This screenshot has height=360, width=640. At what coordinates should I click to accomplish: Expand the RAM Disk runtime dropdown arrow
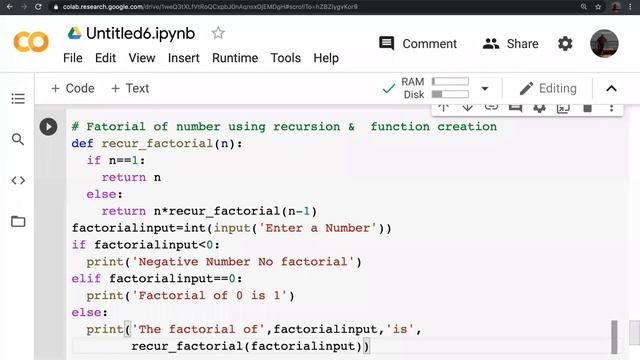tap(484, 88)
